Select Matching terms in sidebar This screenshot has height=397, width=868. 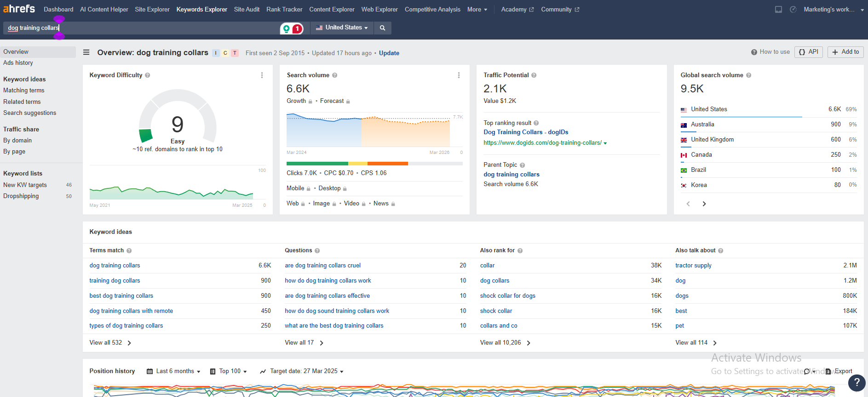pos(24,91)
